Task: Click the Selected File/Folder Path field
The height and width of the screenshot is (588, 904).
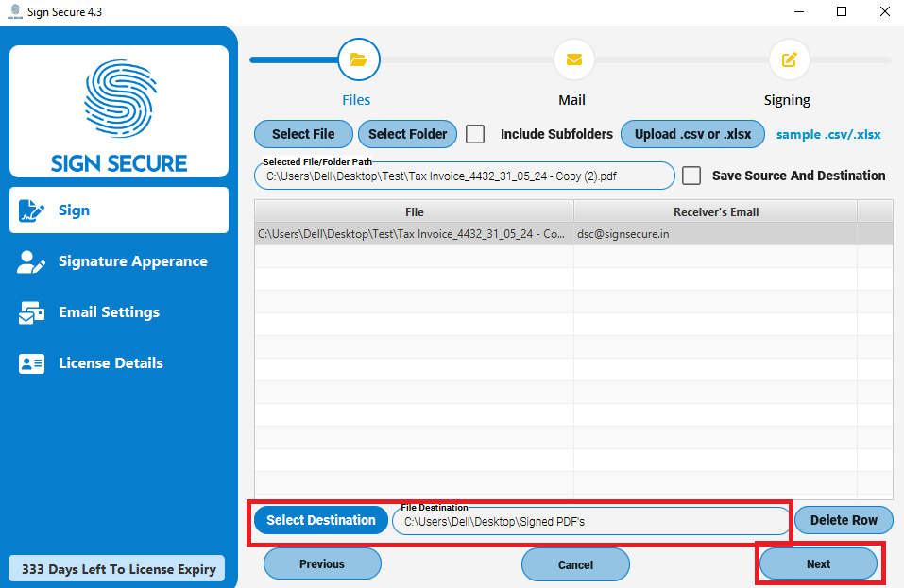Action: click(464, 176)
